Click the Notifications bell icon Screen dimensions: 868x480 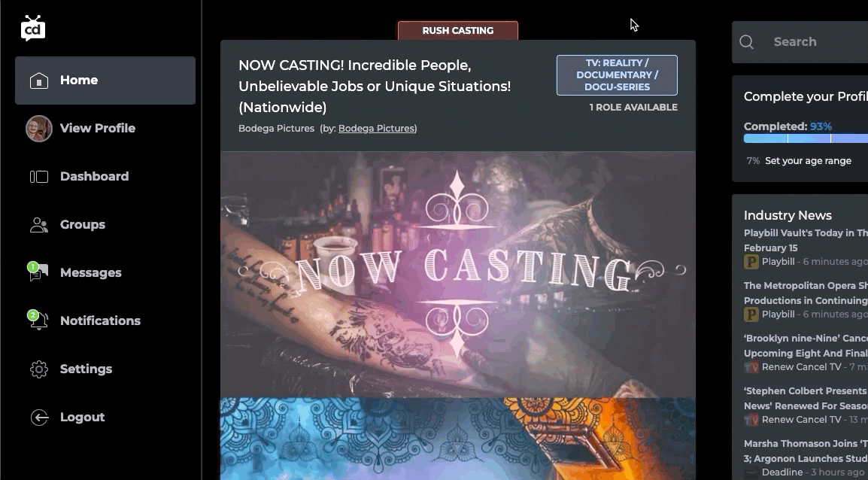click(x=39, y=321)
